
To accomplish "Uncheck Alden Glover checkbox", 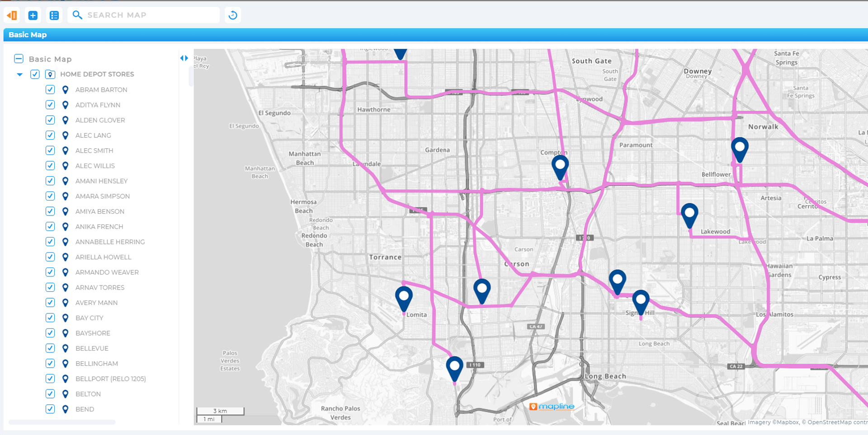I will 50,120.
